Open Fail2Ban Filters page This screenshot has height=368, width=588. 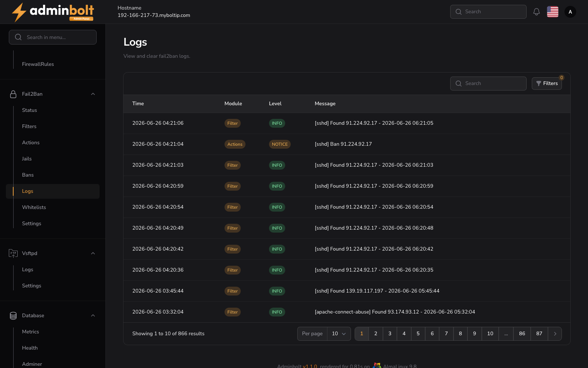click(29, 126)
